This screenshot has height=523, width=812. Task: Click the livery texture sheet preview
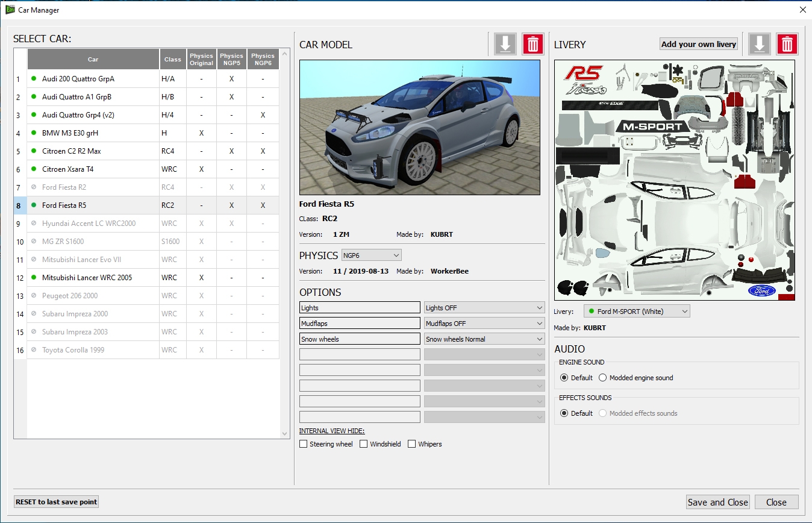pyautogui.click(x=675, y=180)
